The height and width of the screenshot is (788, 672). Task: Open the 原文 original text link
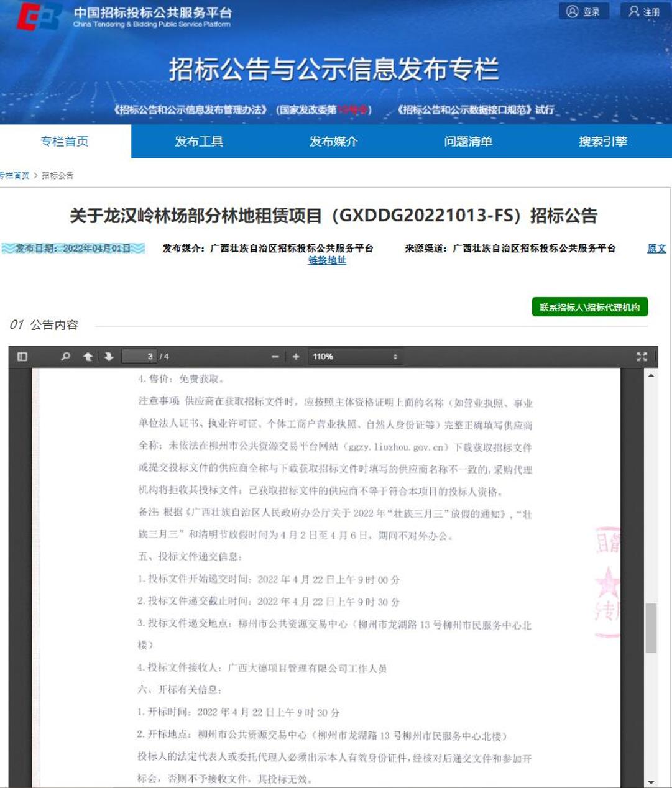pos(656,248)
